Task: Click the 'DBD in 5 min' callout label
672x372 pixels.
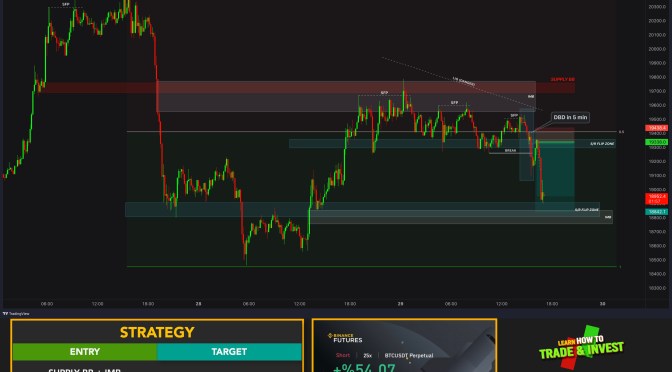Action: click(570, 117)
